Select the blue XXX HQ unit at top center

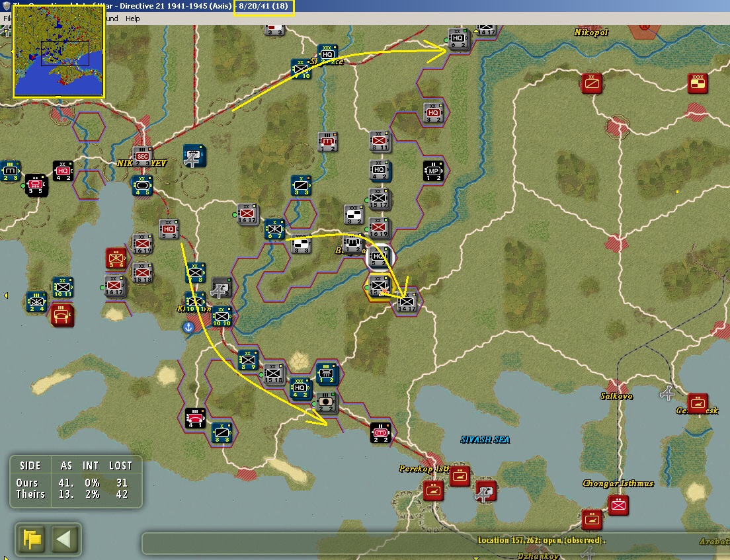pos(327,54)
